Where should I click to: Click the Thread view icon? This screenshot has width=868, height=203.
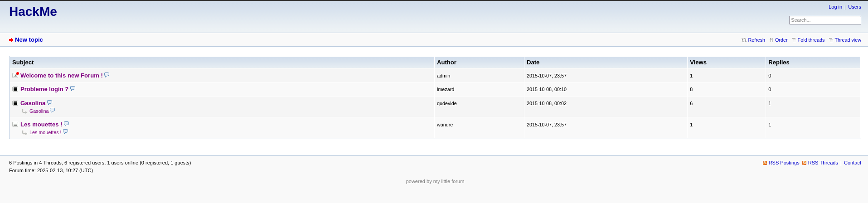[831, 40]
